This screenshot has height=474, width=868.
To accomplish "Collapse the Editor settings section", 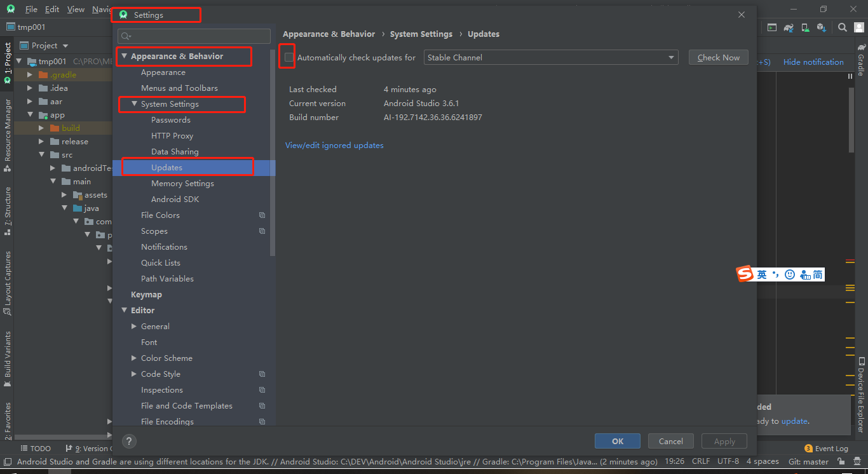I will pos(125,310).
